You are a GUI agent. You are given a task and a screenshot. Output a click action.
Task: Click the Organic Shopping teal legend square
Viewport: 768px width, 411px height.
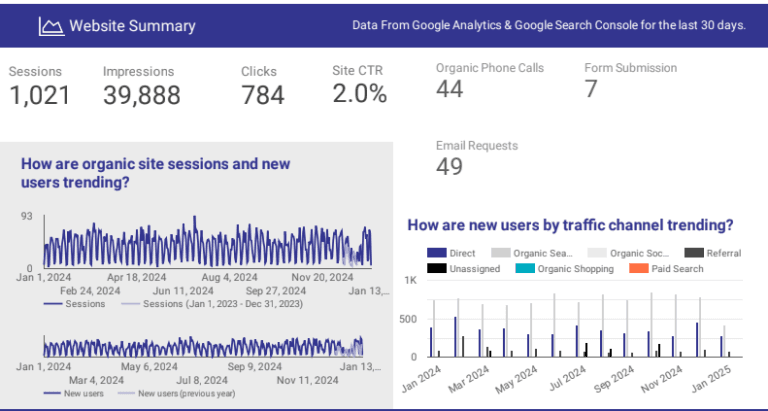524,269
